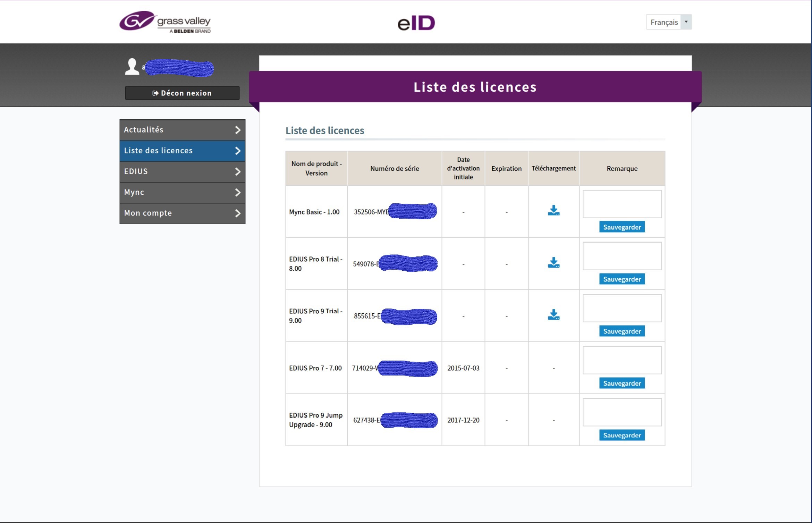Viewport: 812px width, 523px height.
Task: Click the 'Remarque' column header
Action: coord(622,169)
